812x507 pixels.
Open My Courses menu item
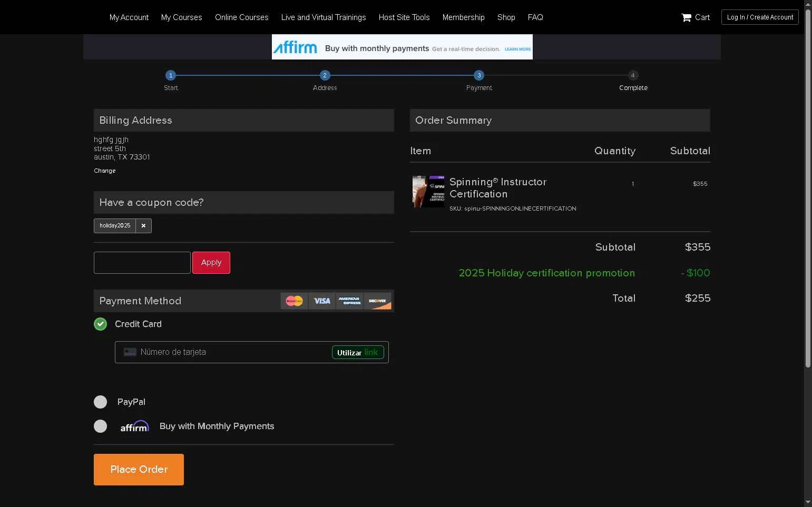(x=182, y=17)
